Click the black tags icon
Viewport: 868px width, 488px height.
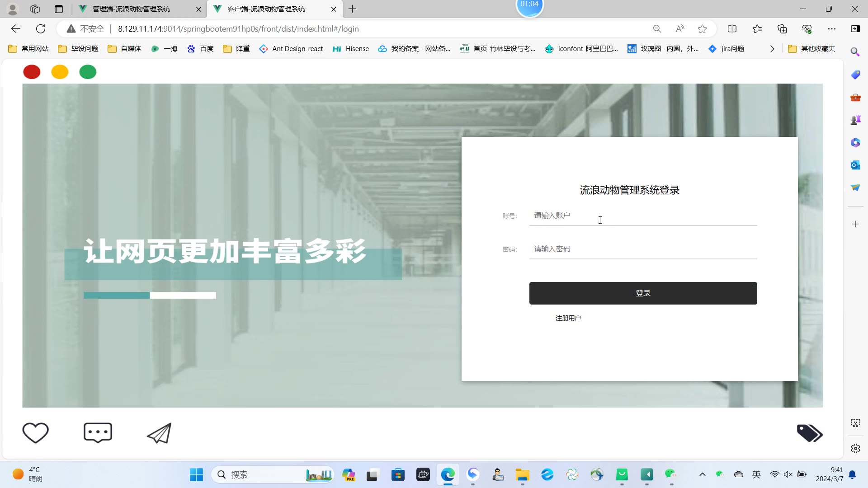(809, 433)
